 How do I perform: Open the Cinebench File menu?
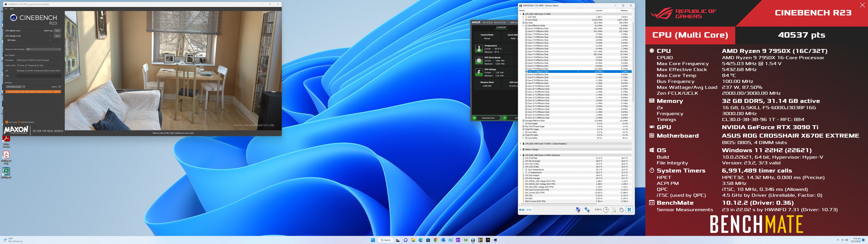coord(6,9)
